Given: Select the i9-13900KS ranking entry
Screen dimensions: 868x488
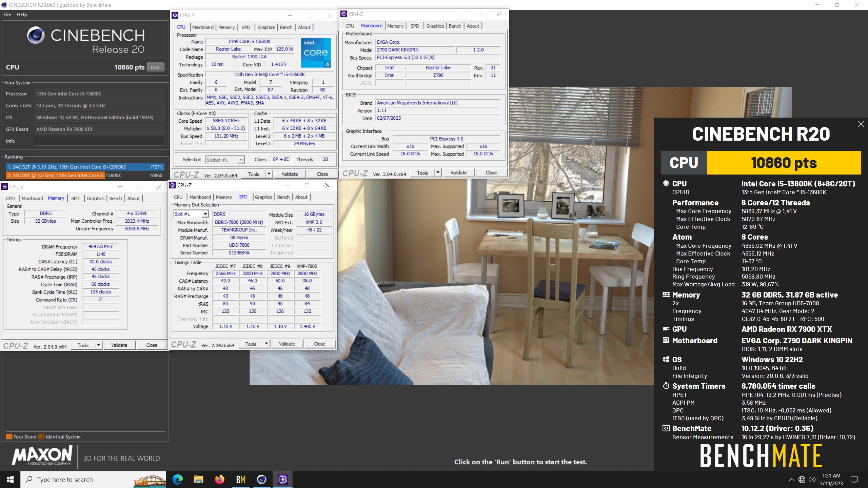Looking at the screenshot, I should coord(85,167).
